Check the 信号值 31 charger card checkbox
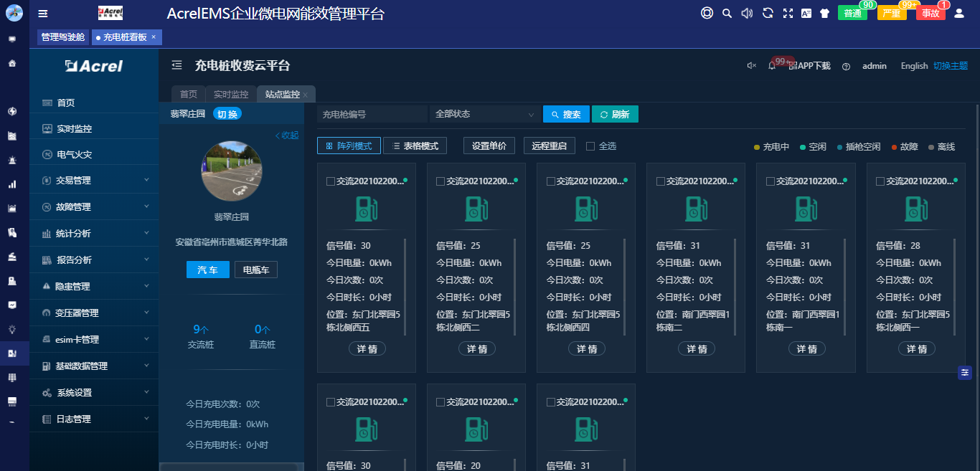Viewport: 980px width, 471px height. 661,181
